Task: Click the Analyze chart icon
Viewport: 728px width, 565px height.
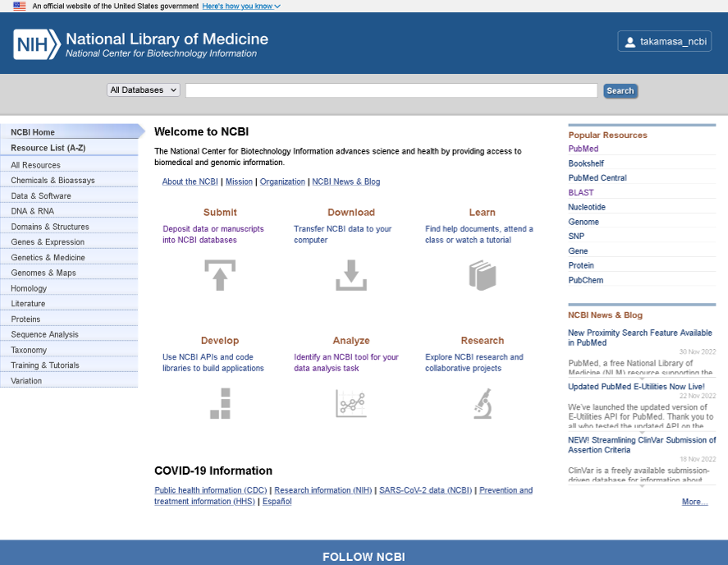Action: click(351, 403)
